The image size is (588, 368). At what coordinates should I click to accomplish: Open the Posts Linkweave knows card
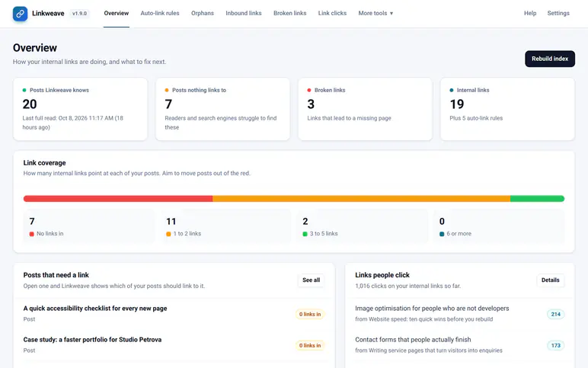80,109
